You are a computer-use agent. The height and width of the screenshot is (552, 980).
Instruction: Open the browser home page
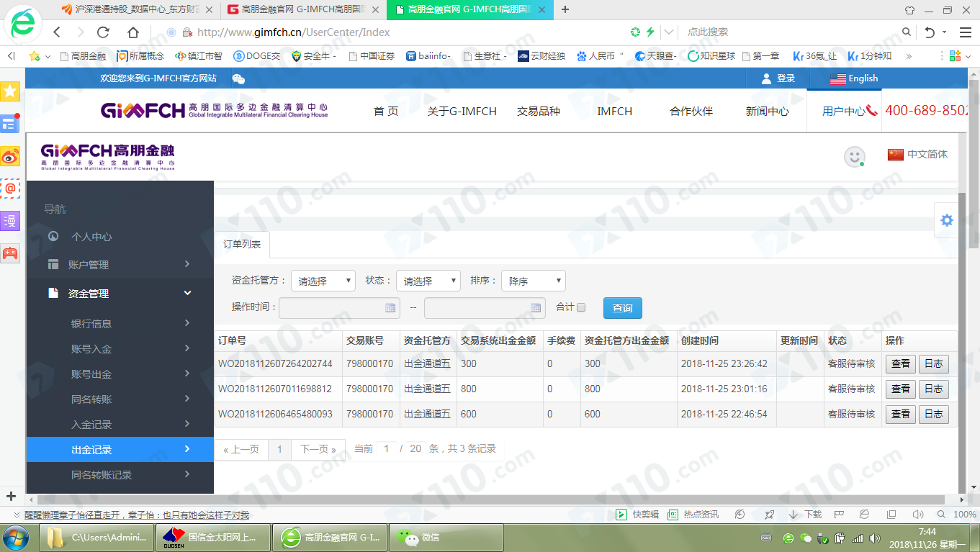[x=133, y=32]
